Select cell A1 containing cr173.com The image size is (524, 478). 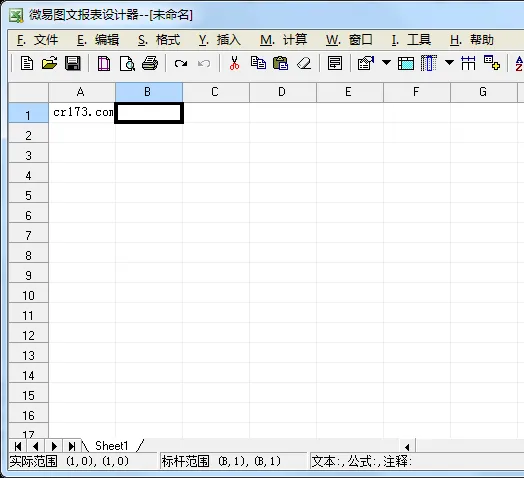click(x=82, y=113)
